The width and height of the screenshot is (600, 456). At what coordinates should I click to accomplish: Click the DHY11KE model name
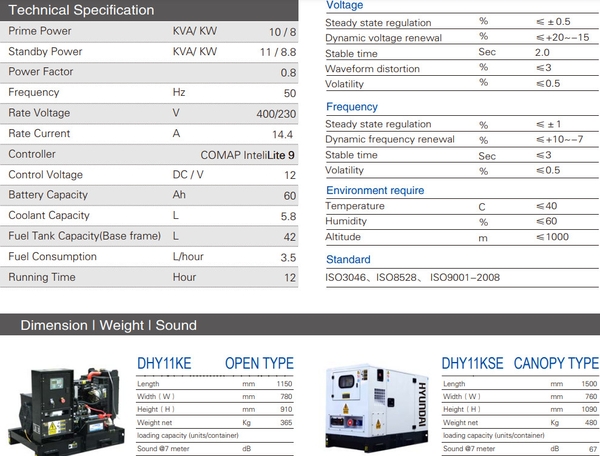(164, 363)
